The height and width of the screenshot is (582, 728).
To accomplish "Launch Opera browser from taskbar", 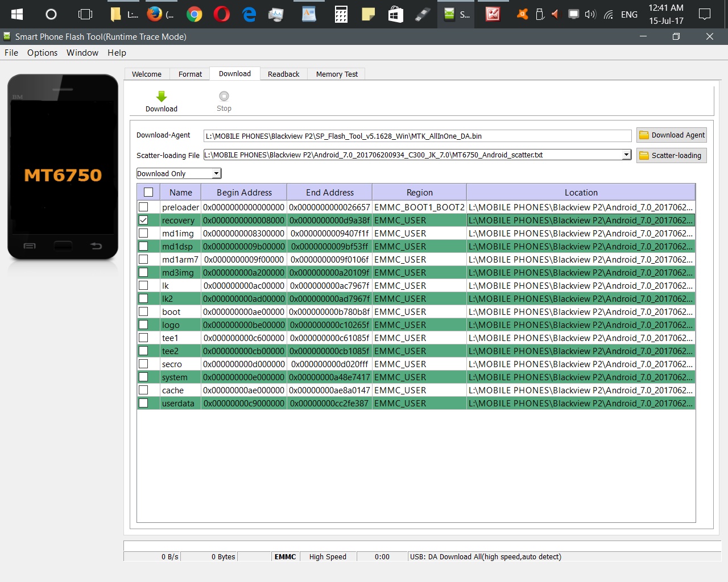I will 222,14.
